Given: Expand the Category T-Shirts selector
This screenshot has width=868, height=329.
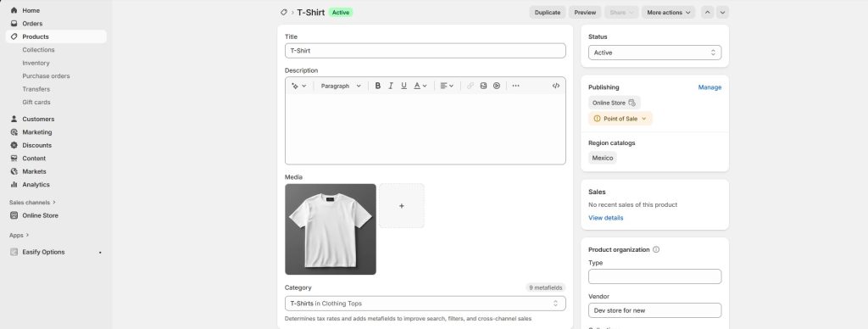Looking at the screenshot, I should click(426, 304).
